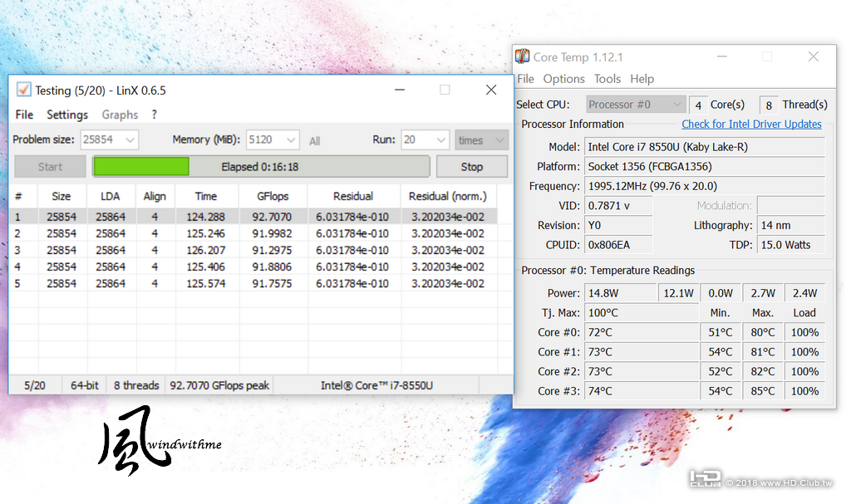Click the Tj. Max value 100°C
851x504 pixels.
(x=642, y=312)
